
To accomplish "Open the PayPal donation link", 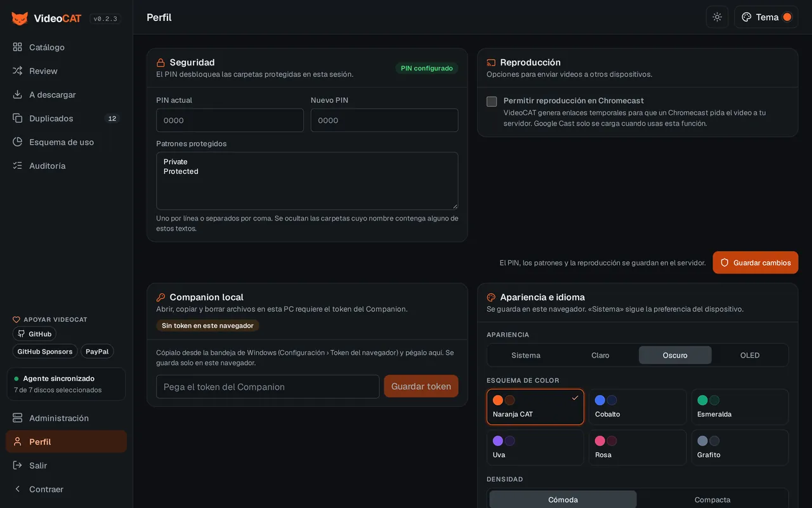I will pyautogui.click(x=97, y=351).
